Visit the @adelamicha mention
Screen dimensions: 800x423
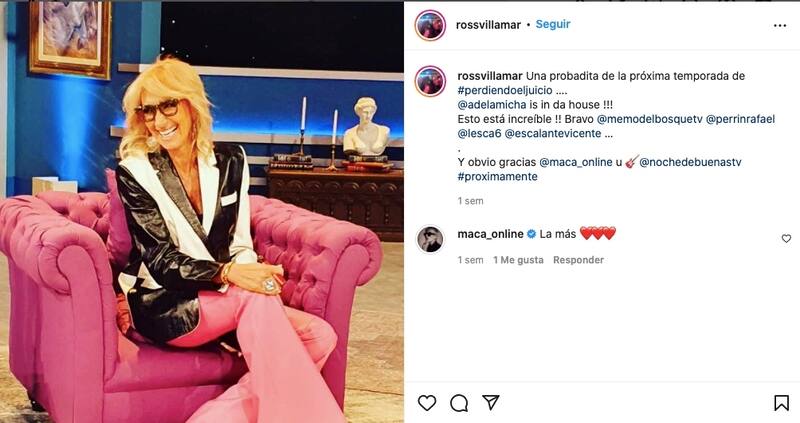pyautogui.click(x=492, y=105)
